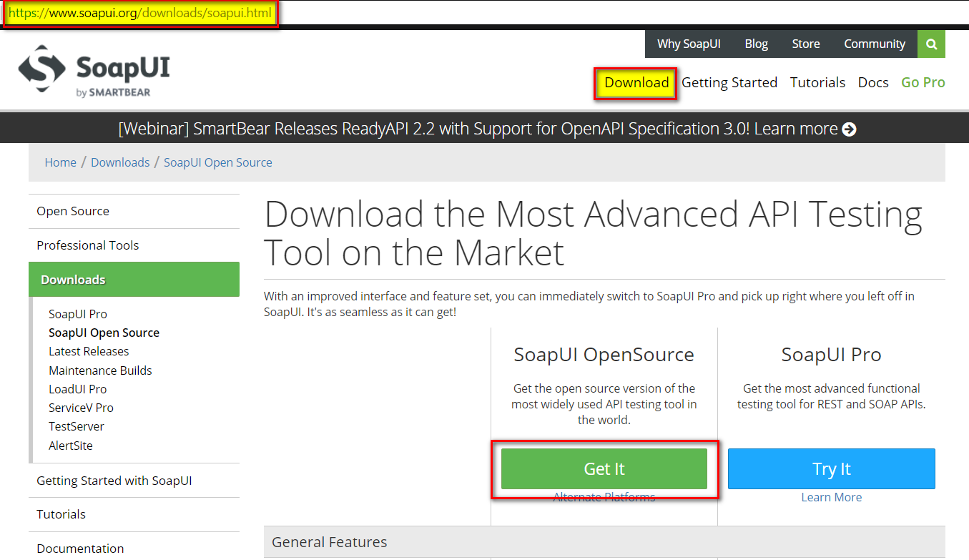Click the address bar URL
The height and width of the screenshot is (560, 969).
click(140, 14)
